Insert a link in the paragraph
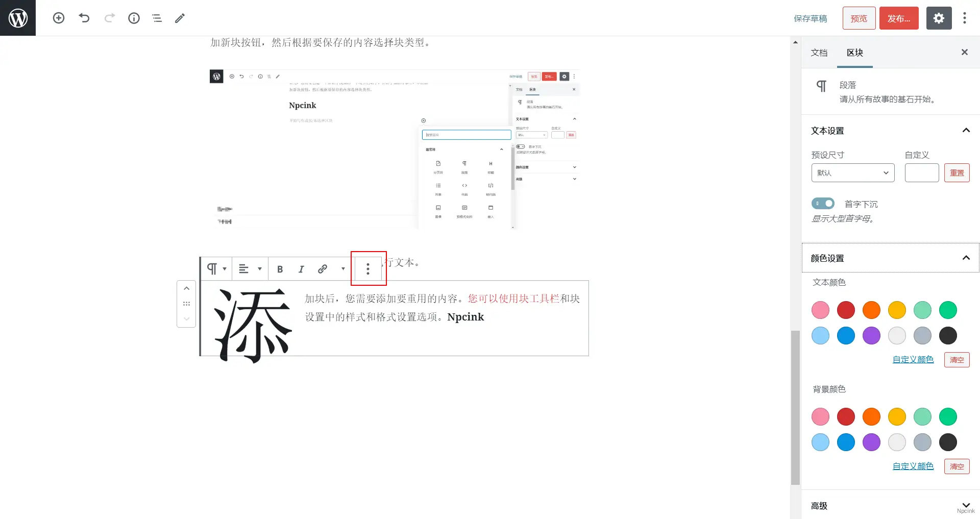 pos(322,269)
